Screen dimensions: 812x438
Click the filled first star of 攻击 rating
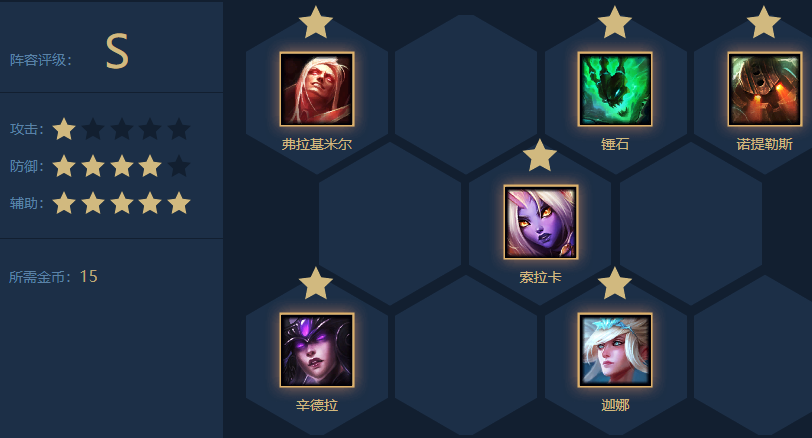pos(64,129)
